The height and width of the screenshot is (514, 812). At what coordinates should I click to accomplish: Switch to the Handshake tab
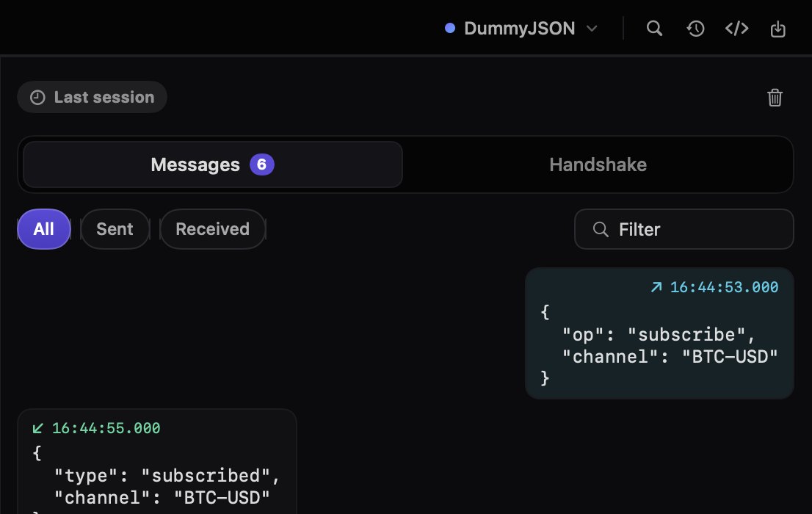(x=598, y=164)
